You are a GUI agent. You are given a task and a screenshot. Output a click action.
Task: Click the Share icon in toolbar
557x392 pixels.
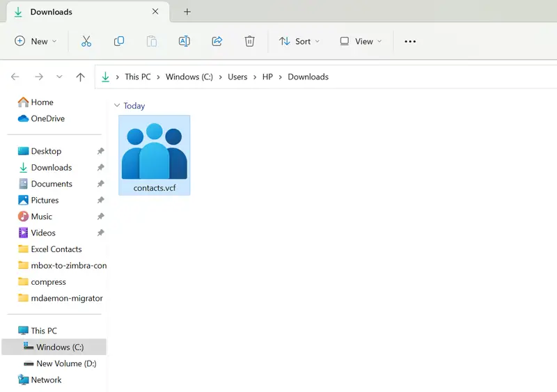click(x=217, y=42)
